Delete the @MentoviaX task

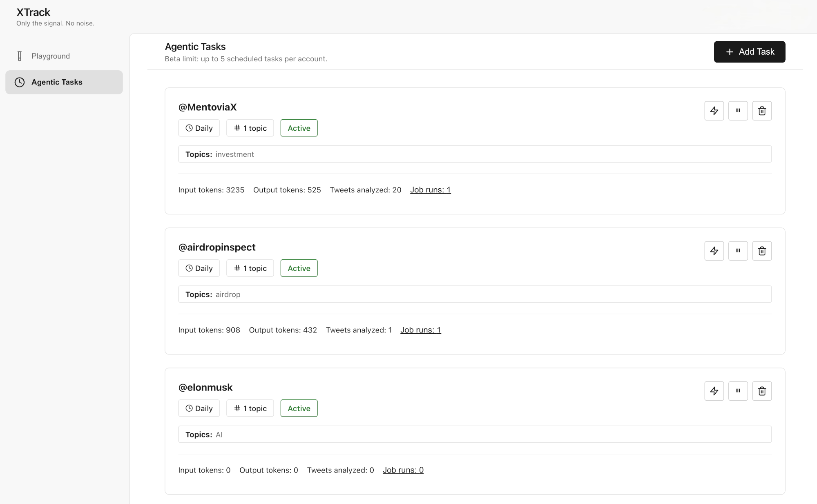[762, 110]
